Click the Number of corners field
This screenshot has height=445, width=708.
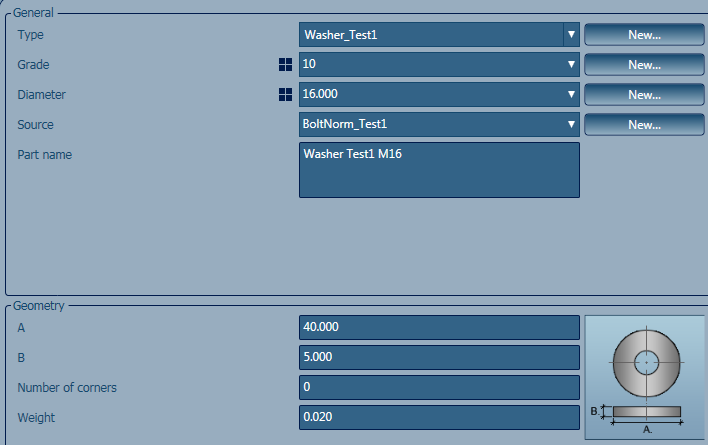tap(439, 387)
